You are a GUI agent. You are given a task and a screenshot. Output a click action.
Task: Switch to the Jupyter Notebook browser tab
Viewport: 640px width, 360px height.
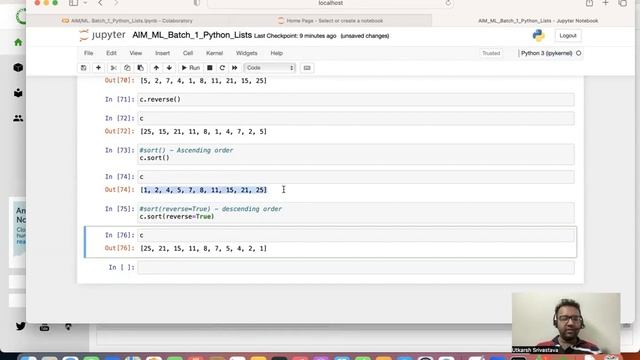coord(538,21)
